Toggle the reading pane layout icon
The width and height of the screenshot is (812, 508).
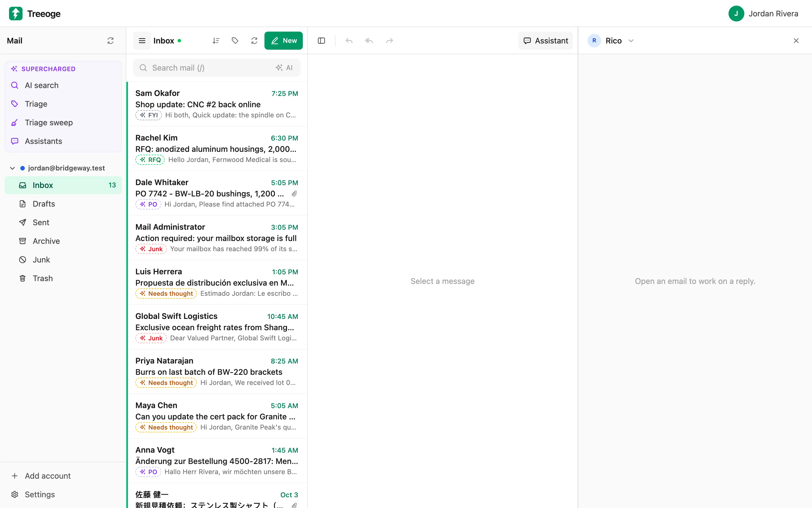(x=321, y=41)
